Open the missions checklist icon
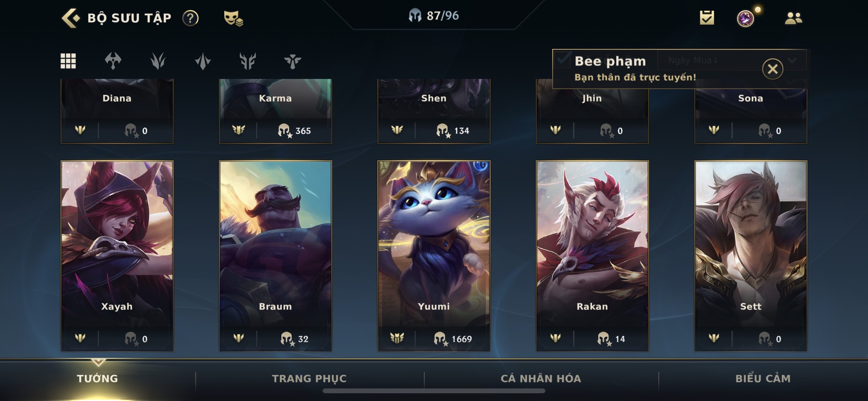 (707, 18)
